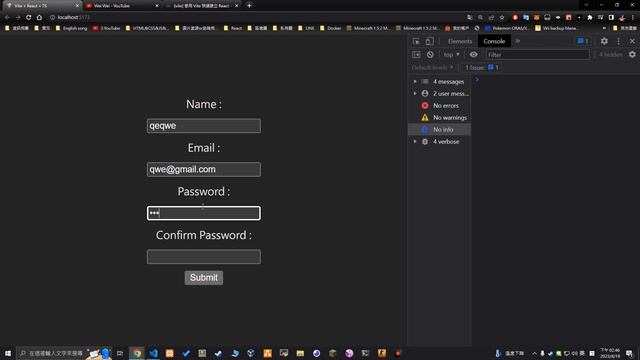Show more DevTools tabs via double chevron

518,41
